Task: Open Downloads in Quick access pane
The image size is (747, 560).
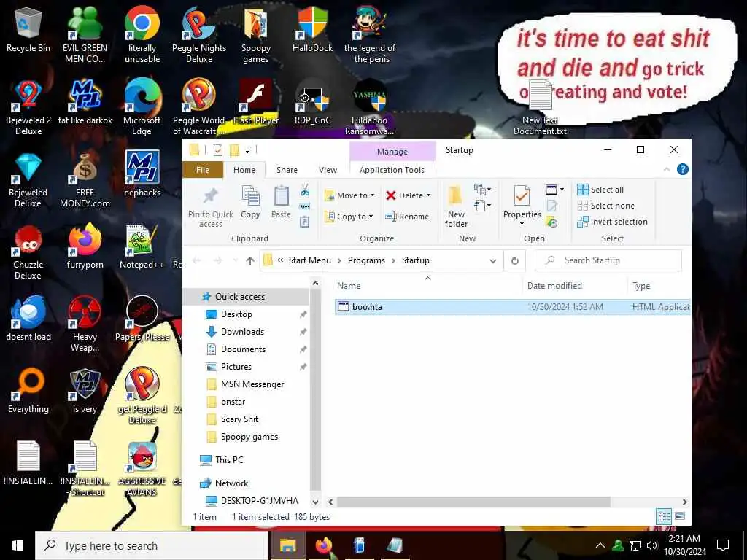Action: coord(242,332)
